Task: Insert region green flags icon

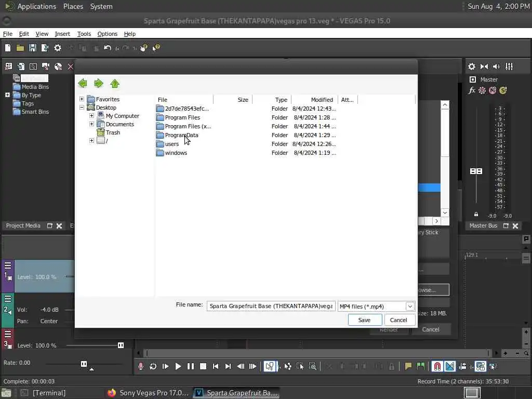Action: (421, 366)
